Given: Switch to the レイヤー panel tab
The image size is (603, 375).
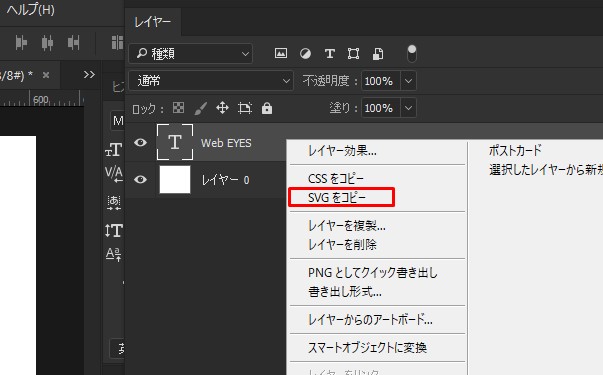Looking at the screenshot, I should (x=153, y=22).
